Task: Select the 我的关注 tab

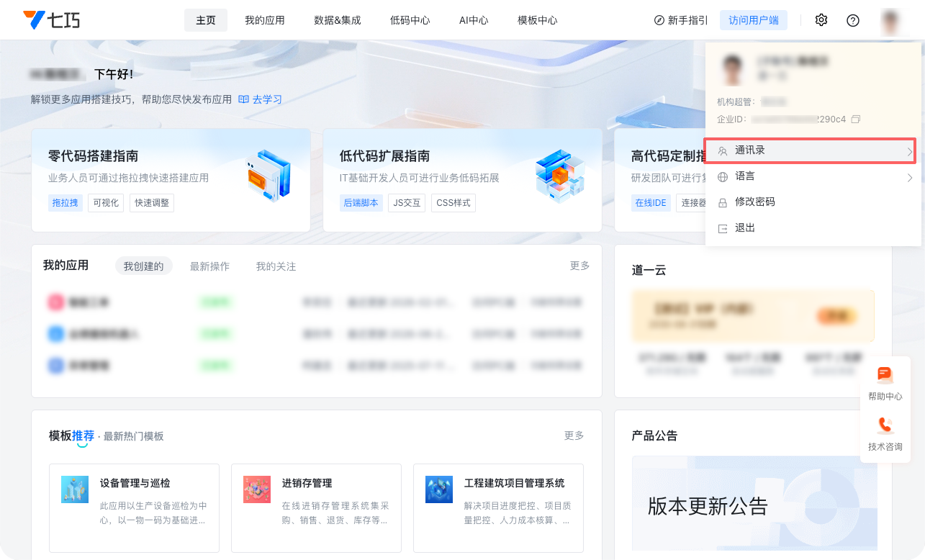Action: [276, 266]
